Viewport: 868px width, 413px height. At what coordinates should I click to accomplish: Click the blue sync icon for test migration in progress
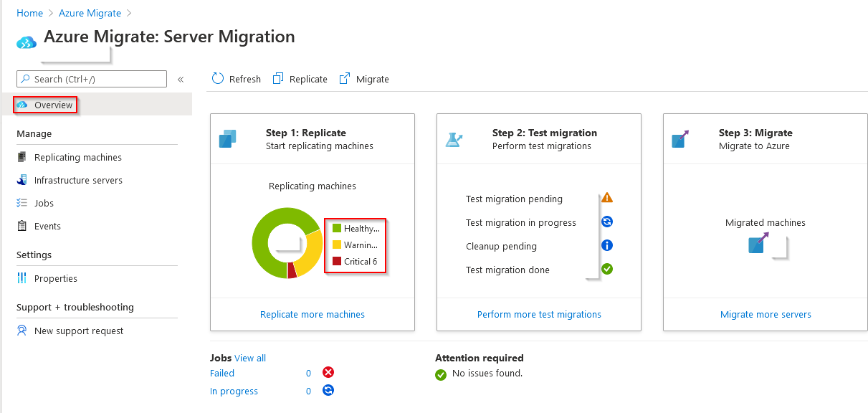point(607,222)
